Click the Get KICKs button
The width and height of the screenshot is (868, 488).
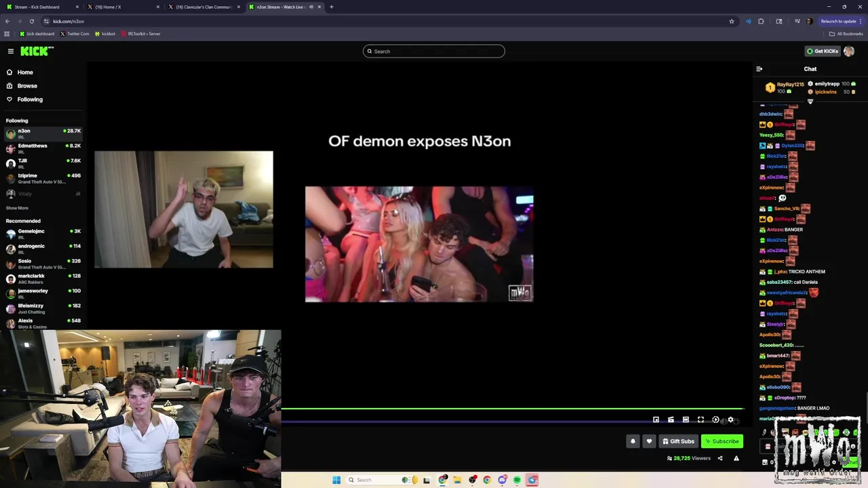[821, 51]
